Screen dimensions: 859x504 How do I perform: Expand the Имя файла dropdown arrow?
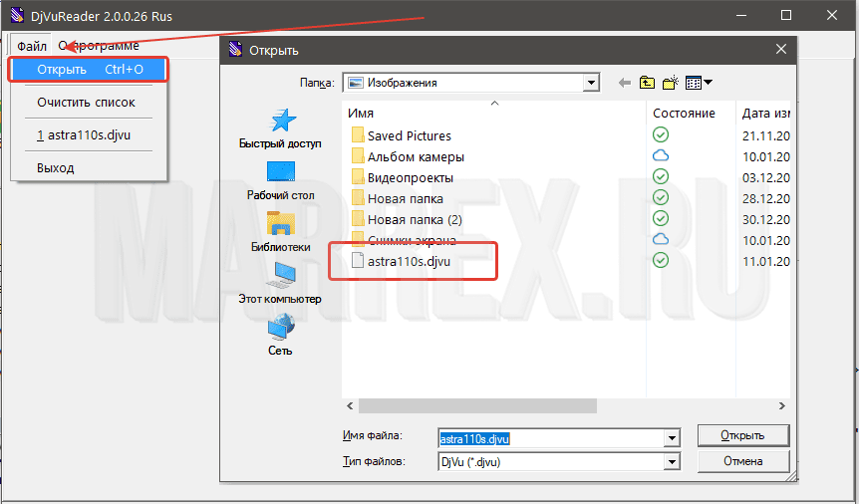[x=672, y=438]
